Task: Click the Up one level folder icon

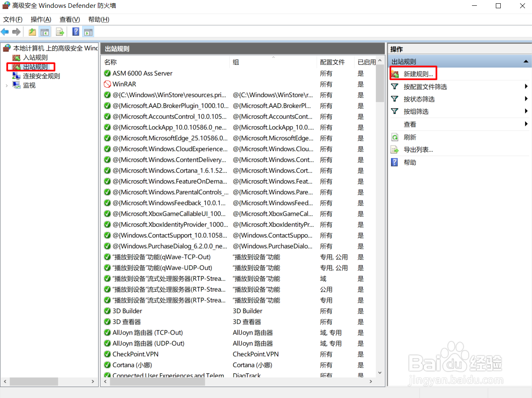Action: click(32, 32)
